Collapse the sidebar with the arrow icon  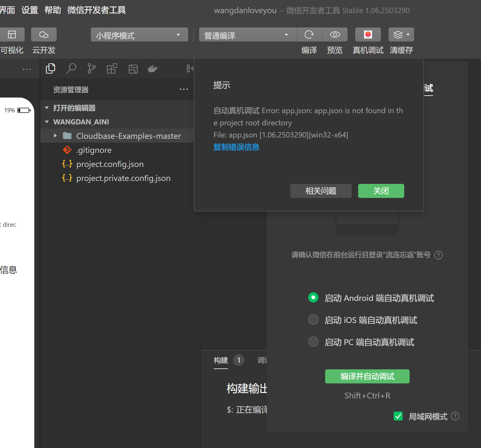[x=190, y=68]
